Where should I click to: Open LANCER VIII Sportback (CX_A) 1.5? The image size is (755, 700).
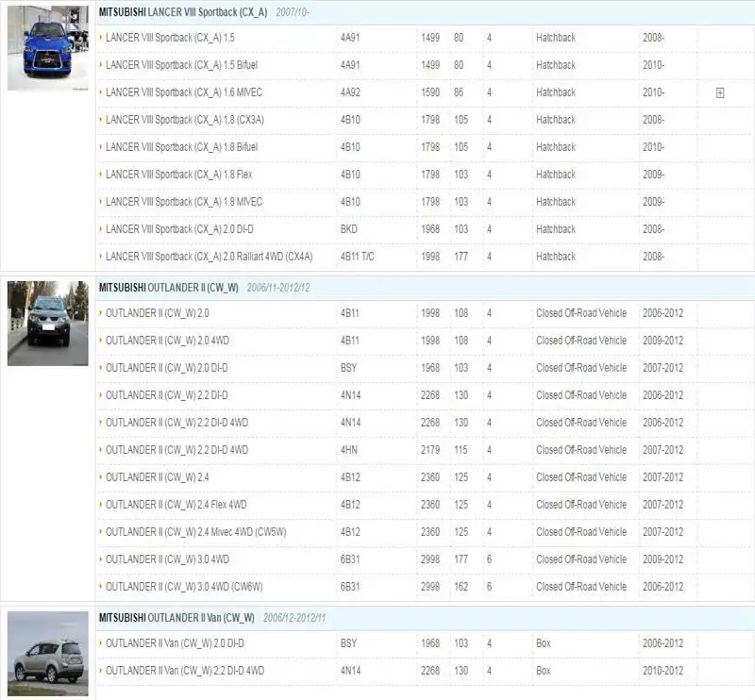coord(170,38)
